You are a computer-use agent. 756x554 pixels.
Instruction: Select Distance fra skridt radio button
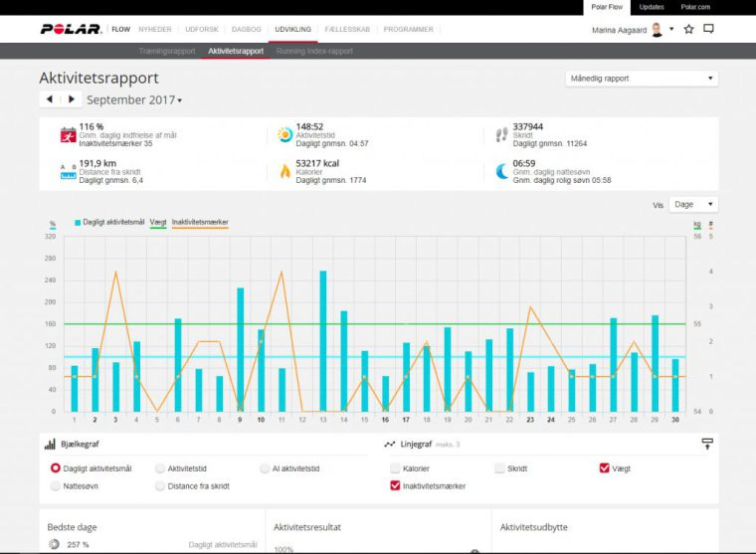160,486
